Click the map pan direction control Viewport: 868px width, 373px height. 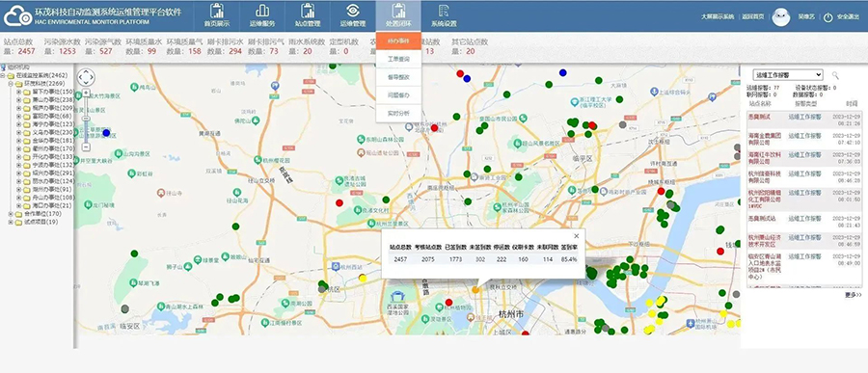pyautogui.click(x=86, y=77)
